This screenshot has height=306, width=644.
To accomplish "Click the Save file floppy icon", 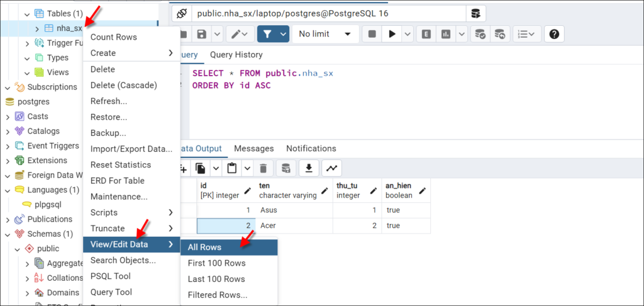I will tap(202, 34).
